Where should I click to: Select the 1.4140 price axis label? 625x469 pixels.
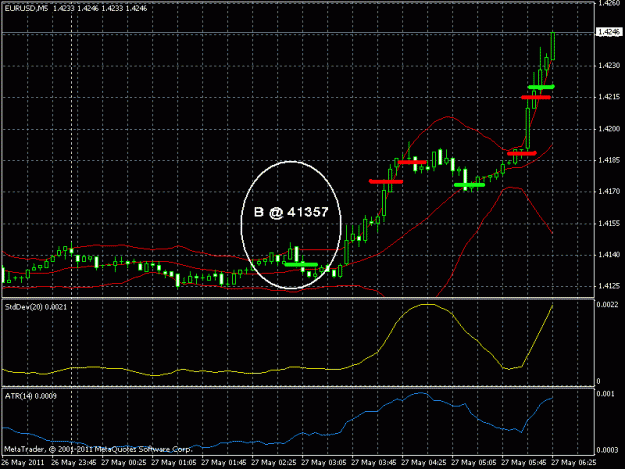pyautogui.click(x=609, y=255)
